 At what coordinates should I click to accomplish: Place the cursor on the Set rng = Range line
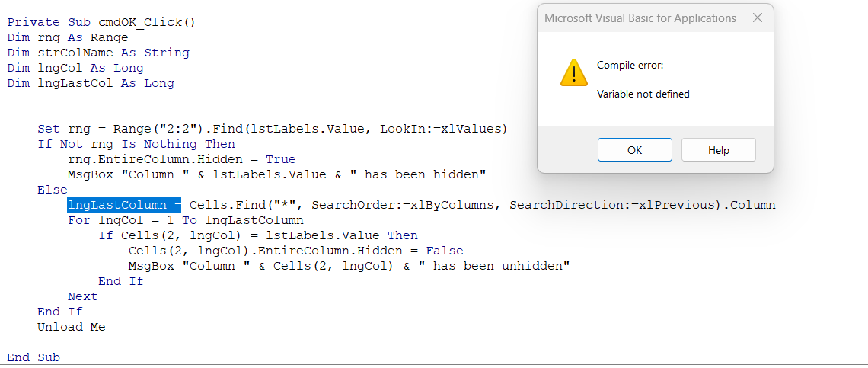click(x=273, y=129)
